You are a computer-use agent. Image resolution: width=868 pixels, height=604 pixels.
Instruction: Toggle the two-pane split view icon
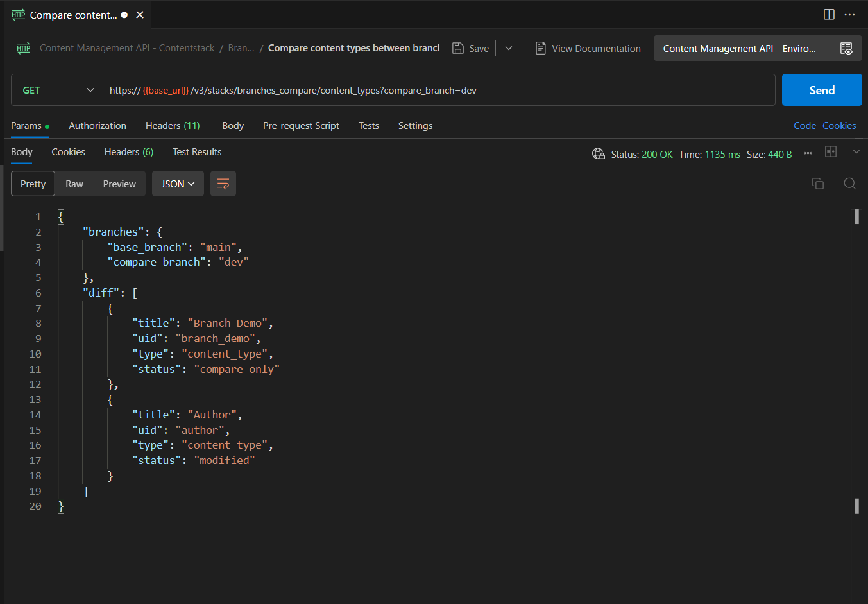(x=829, y=14)
